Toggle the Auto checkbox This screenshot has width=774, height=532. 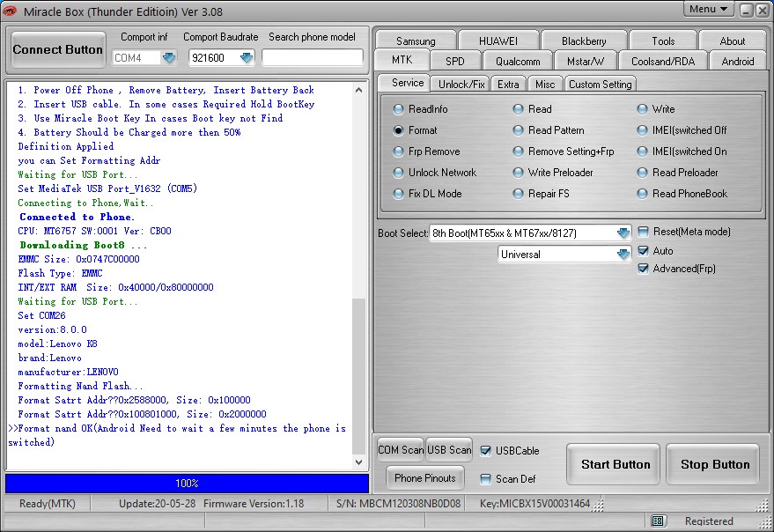pos(643,251)
